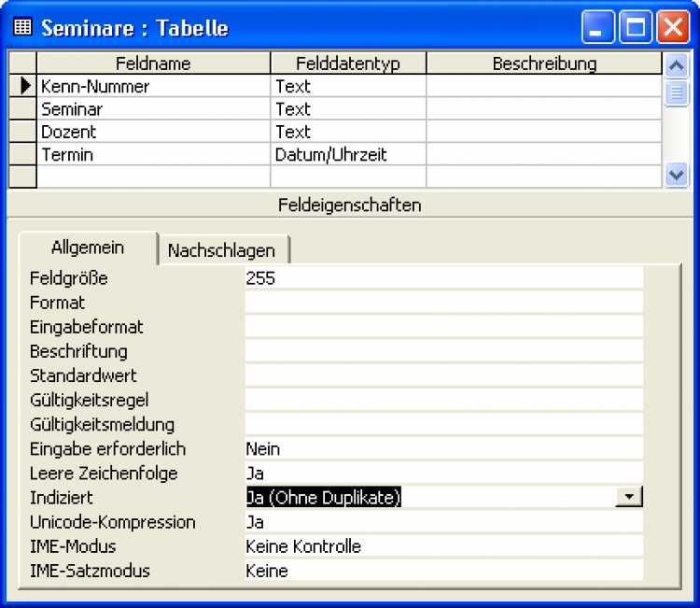This screenshot has height=608, width=700.
Task: Click the IME-Modus value field
Action: tap(443, 546)
